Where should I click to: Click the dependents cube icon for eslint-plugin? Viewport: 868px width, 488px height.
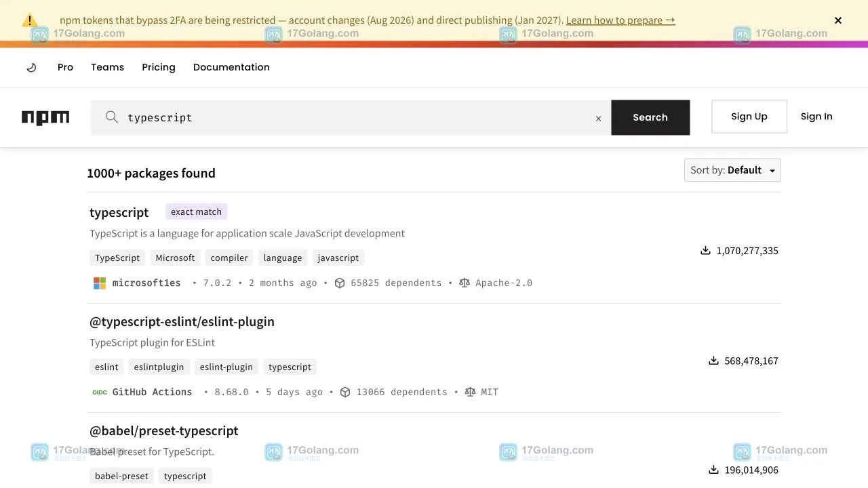[345, 392]
